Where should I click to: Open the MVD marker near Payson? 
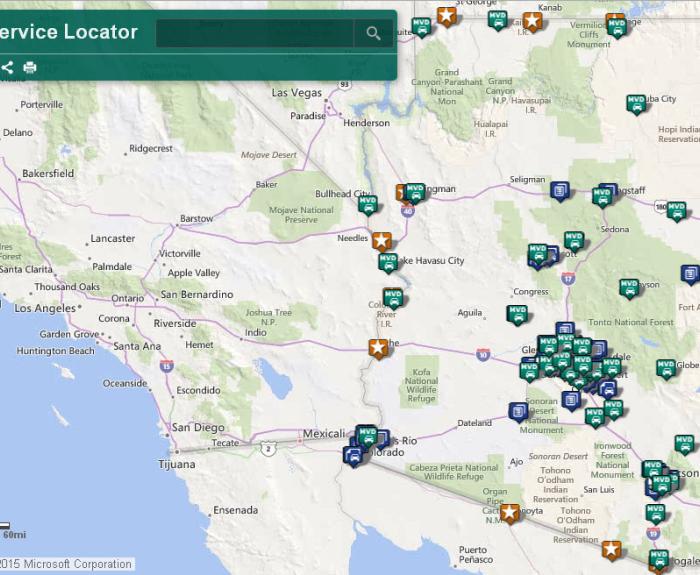[629, 288]
